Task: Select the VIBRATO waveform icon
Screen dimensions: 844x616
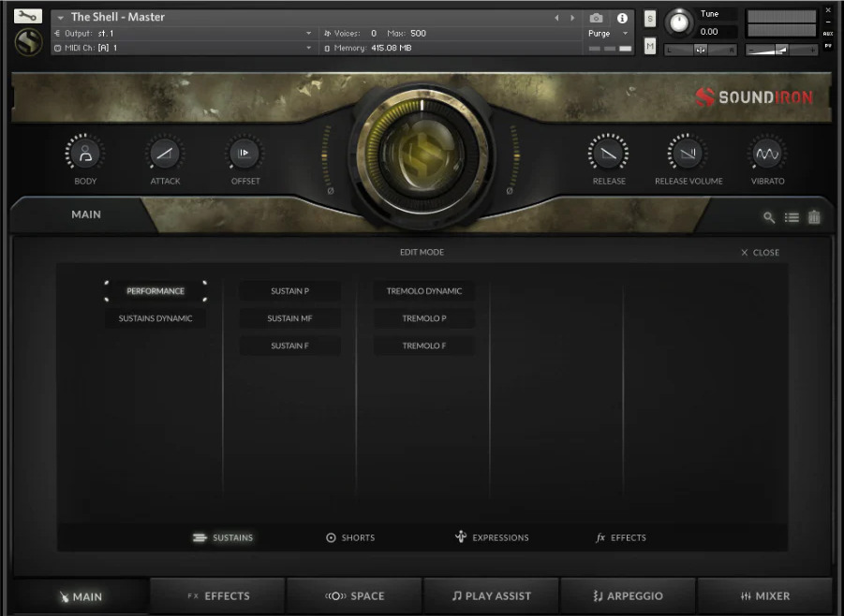Action: [767, 153]
